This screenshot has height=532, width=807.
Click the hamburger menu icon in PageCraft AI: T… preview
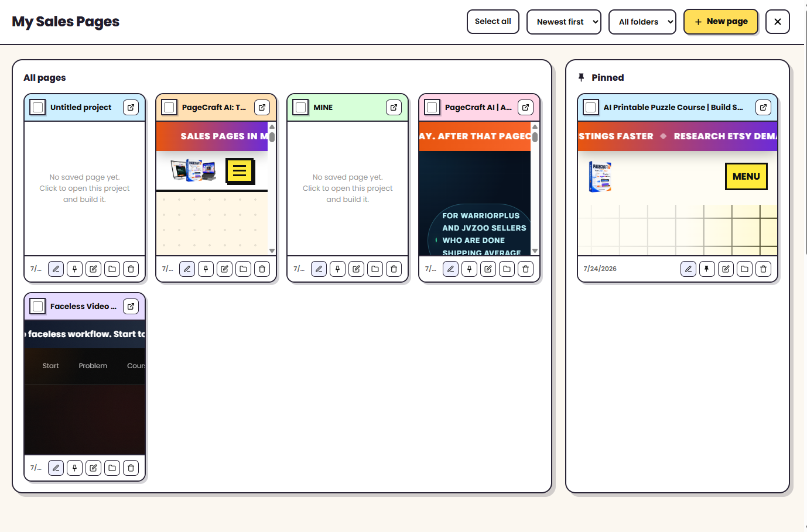coord(240,171)
